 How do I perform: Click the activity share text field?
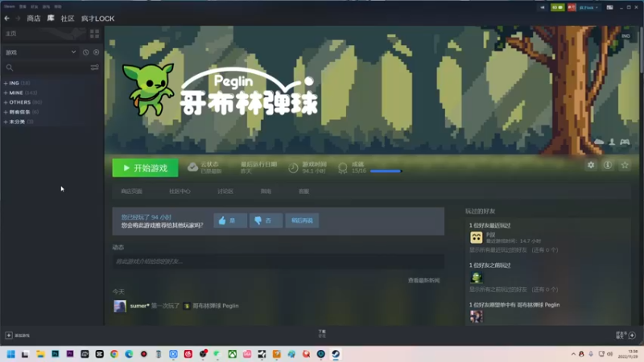tap(278, 261)
